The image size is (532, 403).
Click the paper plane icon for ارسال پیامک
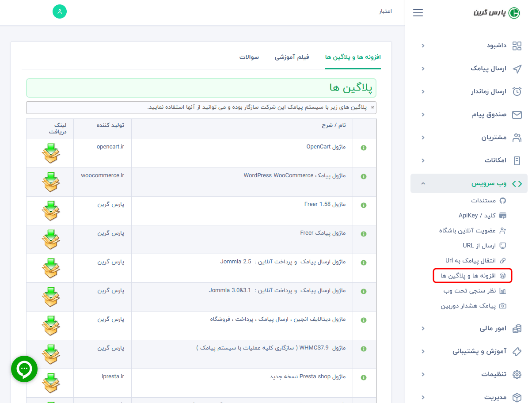pos(517,68)
